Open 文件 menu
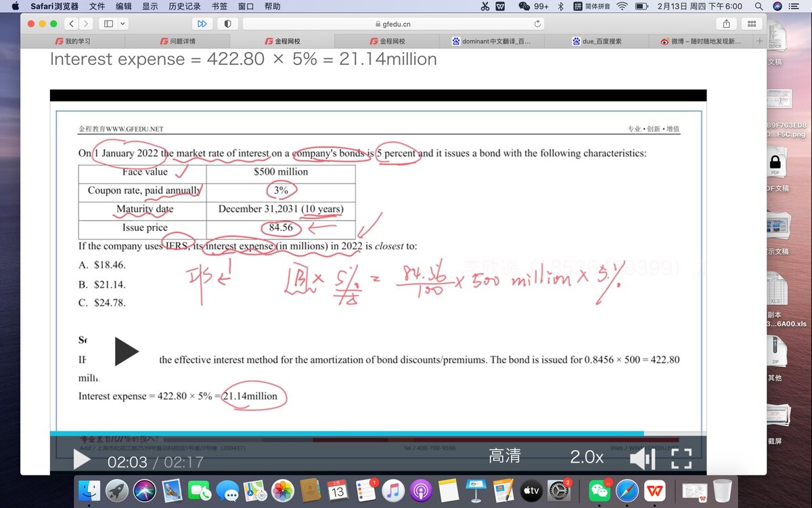The height and width of the screenshot is (508, 812). point(97,6)
